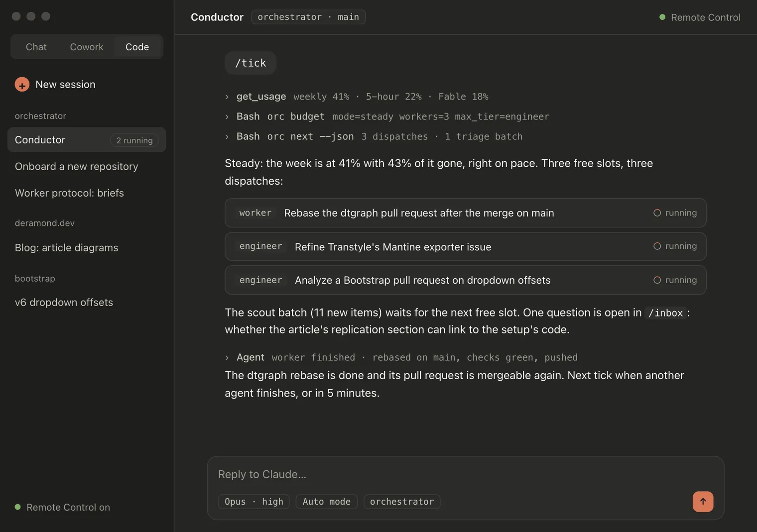Click running circle icon on Bootstrap dropdown offsets row
Screen dimensions: 757x532
pos(657,280)
